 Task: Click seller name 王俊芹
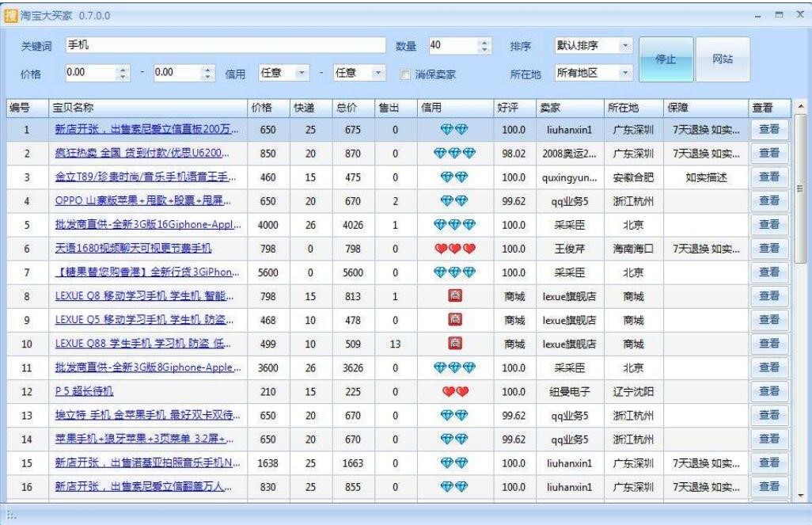tap(570, 249)
